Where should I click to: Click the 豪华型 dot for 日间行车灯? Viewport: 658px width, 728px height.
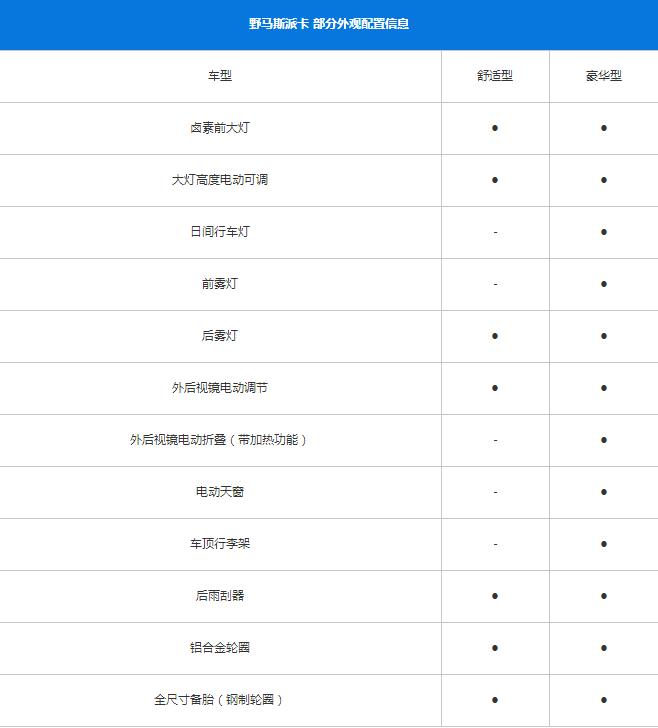coord(604,232)
